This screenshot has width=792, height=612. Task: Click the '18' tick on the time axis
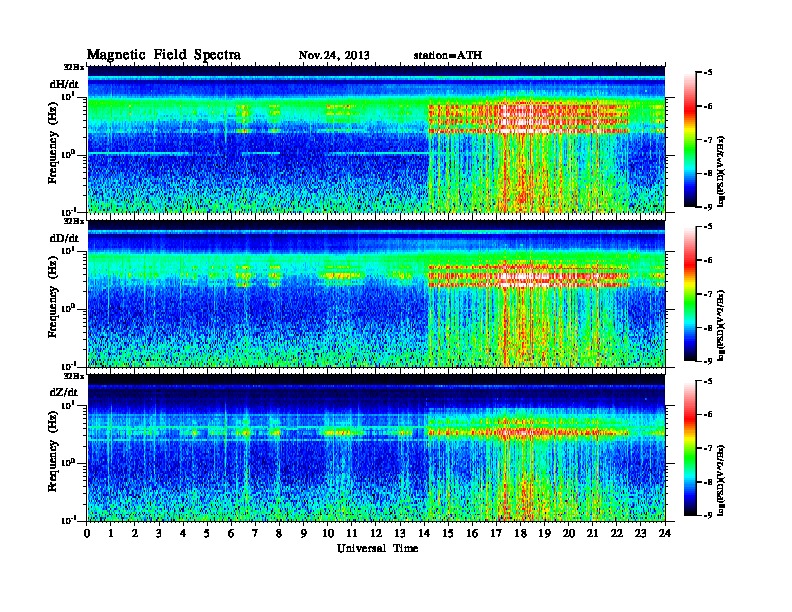[x=520, y=534]
